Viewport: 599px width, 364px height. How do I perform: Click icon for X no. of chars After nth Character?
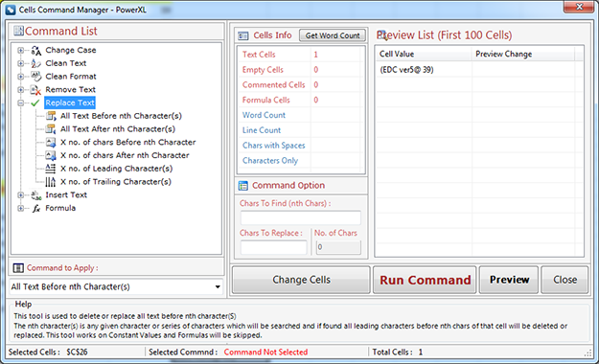pos(51,155)
